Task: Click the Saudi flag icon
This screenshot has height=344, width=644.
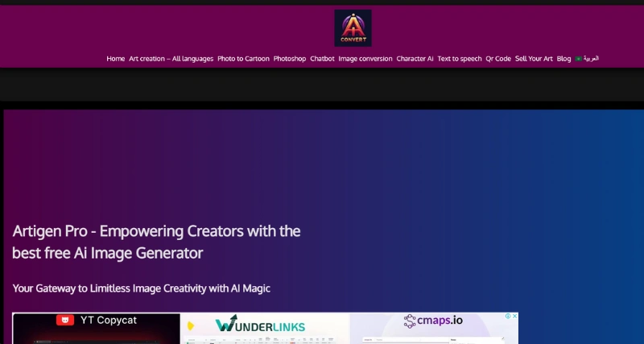Action: click(x=578, y=59)
